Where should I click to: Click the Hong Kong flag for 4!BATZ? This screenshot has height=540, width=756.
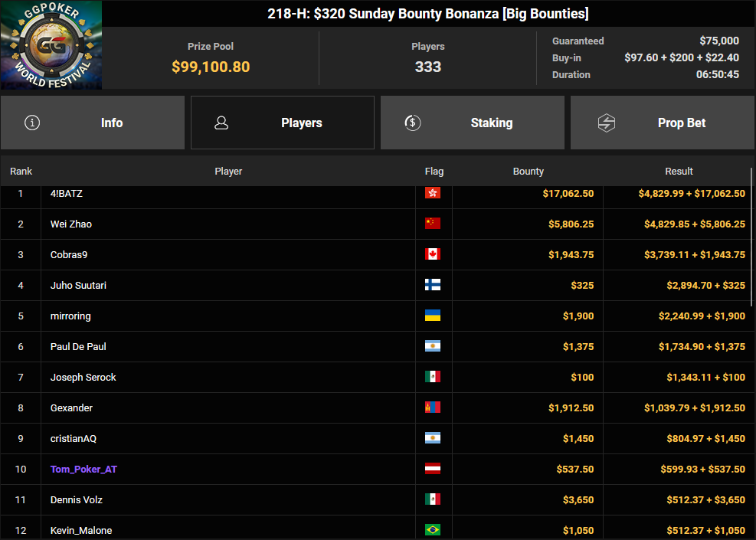[433, 193]
